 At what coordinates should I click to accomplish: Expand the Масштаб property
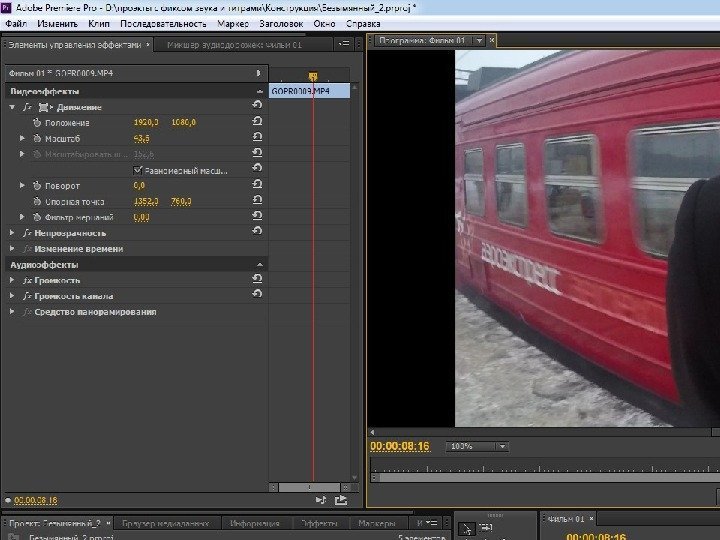click(x=22, y=138)
